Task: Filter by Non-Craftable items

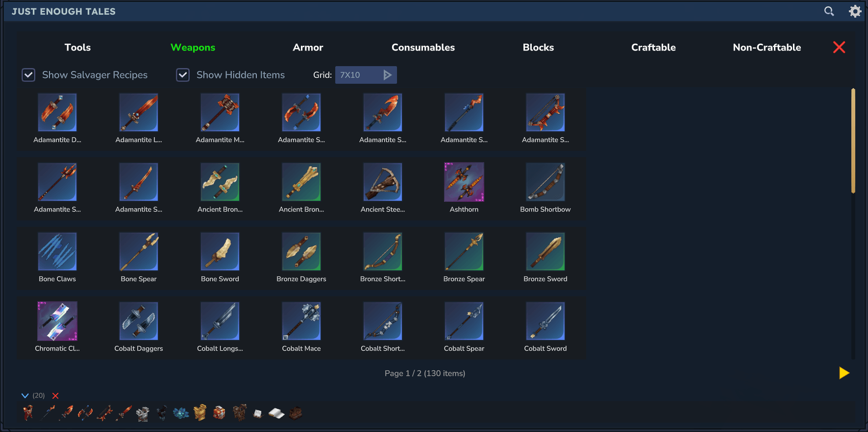Action: click(767, 48)
